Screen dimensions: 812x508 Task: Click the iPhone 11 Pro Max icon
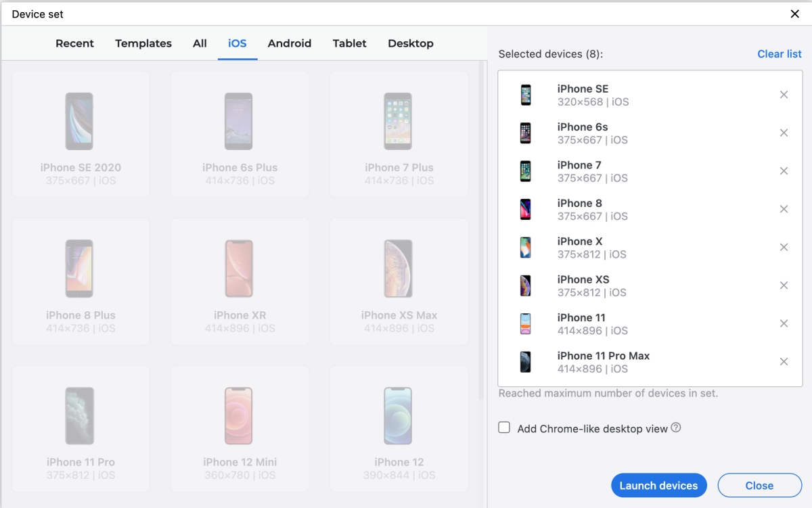coord(526,362)
